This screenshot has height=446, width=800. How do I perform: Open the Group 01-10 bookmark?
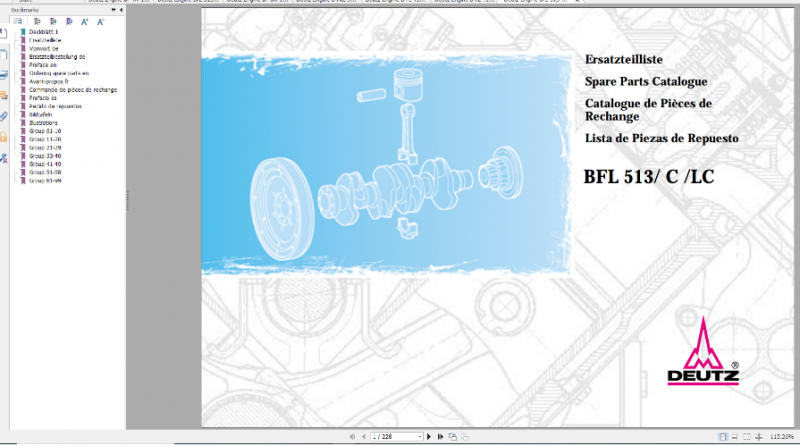[x=45, y=131]
